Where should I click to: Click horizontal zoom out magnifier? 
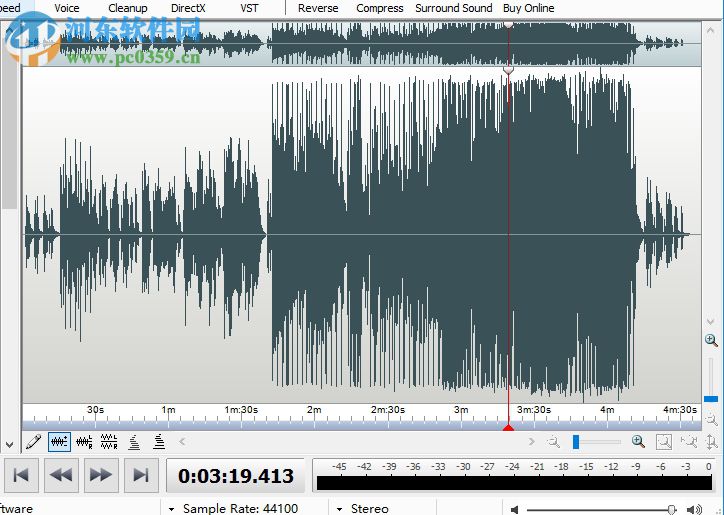click(553, 442)
